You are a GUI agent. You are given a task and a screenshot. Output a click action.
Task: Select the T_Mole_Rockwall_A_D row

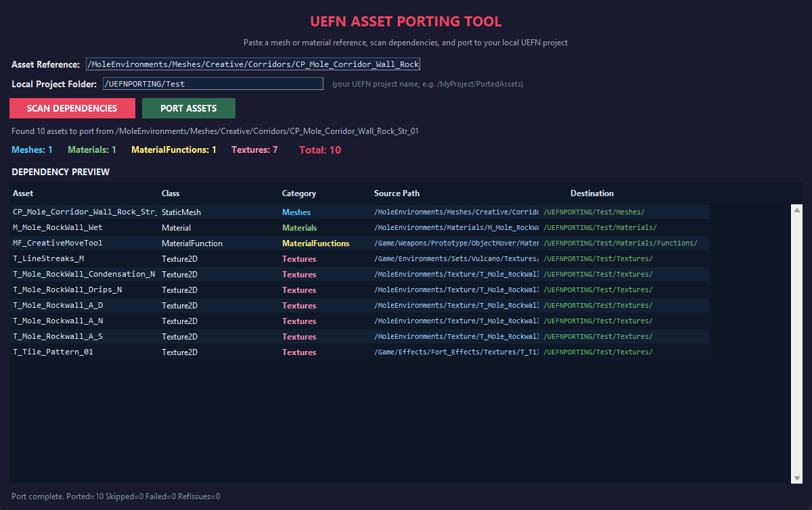(x=359, y=305)
